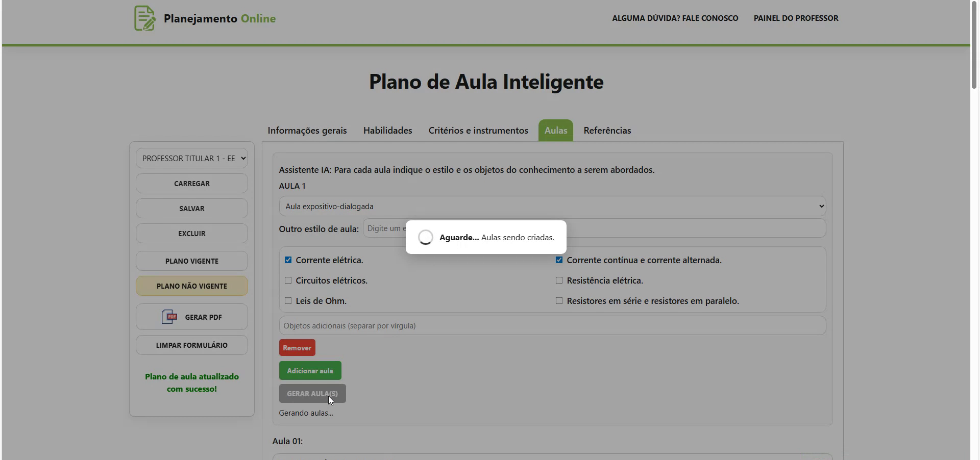Open the Habilidades tab
The height and width of the screenshot is (460, 980).
click(x=387, y=131)
